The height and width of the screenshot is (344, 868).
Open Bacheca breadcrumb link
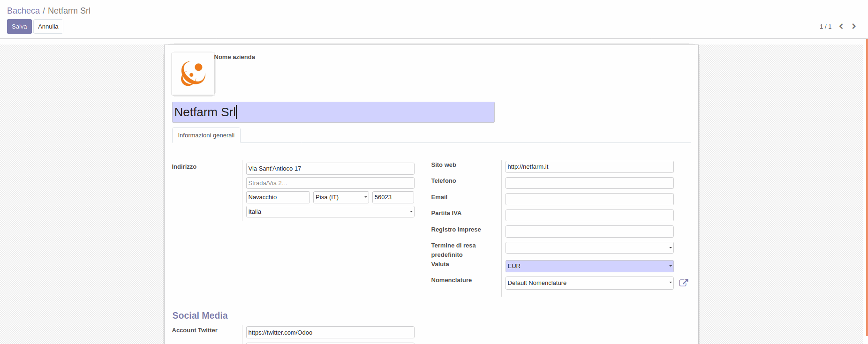[x=23, y=11]
